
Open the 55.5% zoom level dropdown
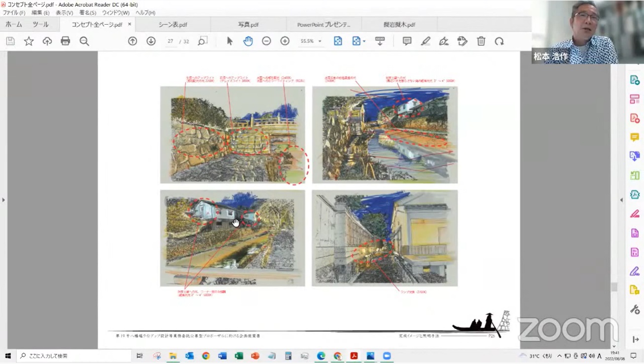[x=311, y=41]
